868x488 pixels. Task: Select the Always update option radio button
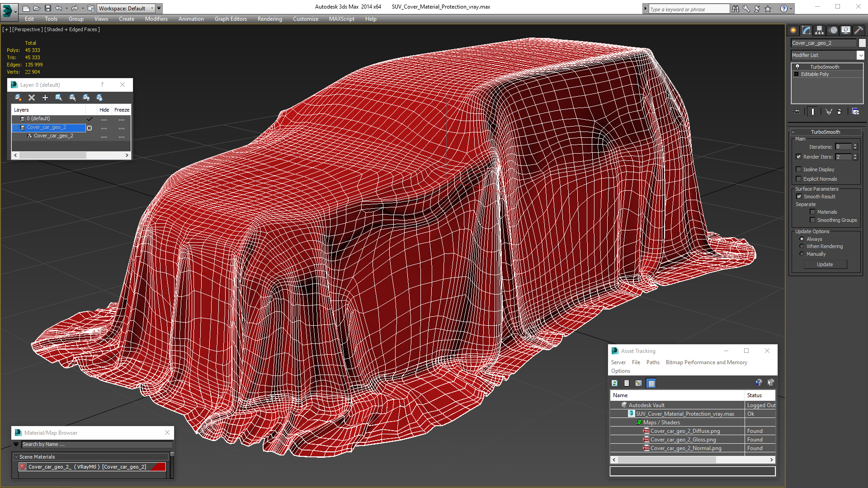pos(802,239)
